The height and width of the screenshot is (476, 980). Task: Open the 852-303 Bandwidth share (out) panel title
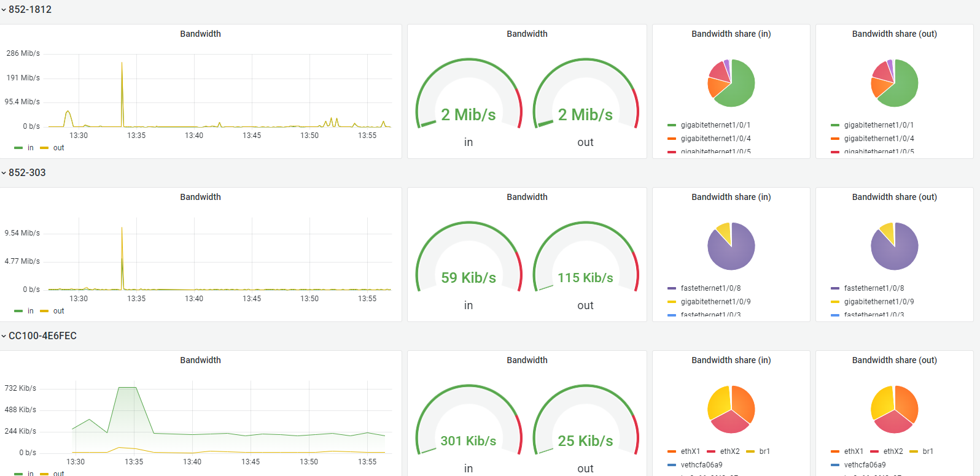(894, 197)
